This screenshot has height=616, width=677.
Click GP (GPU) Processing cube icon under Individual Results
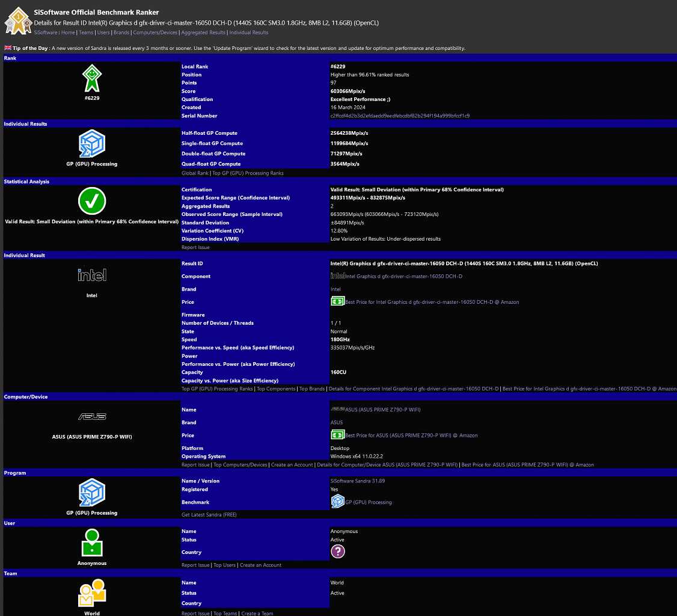[x=92, y=143]
